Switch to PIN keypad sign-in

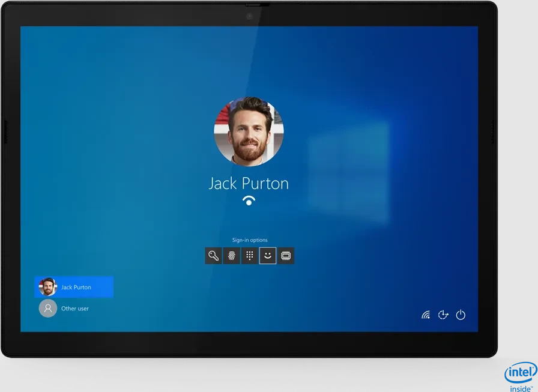coord(250,256)
